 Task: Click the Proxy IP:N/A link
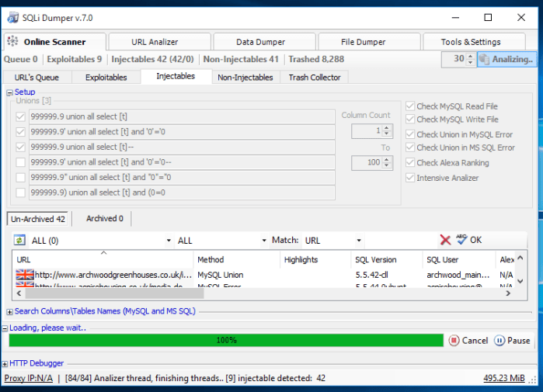pyautogui.click(x=29, y=378)
